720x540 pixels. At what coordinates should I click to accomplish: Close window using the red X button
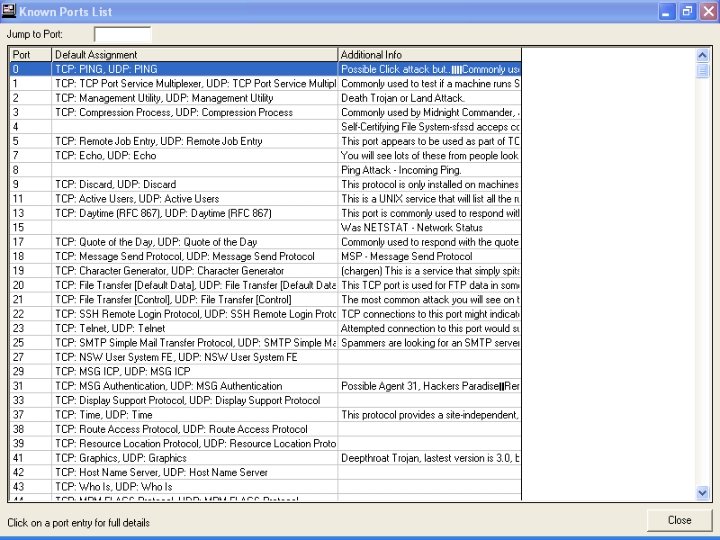tap(709, 11)
